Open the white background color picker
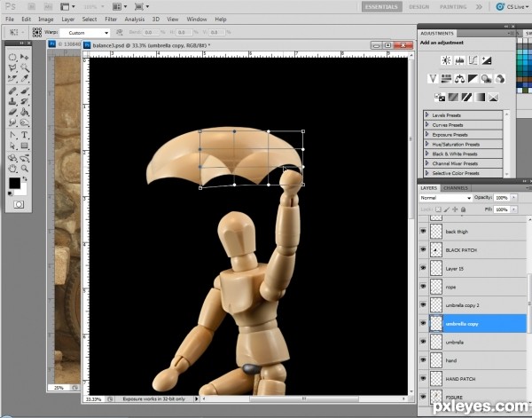The height and width of the screenshot is (418, 532). [x=23, y=191]
